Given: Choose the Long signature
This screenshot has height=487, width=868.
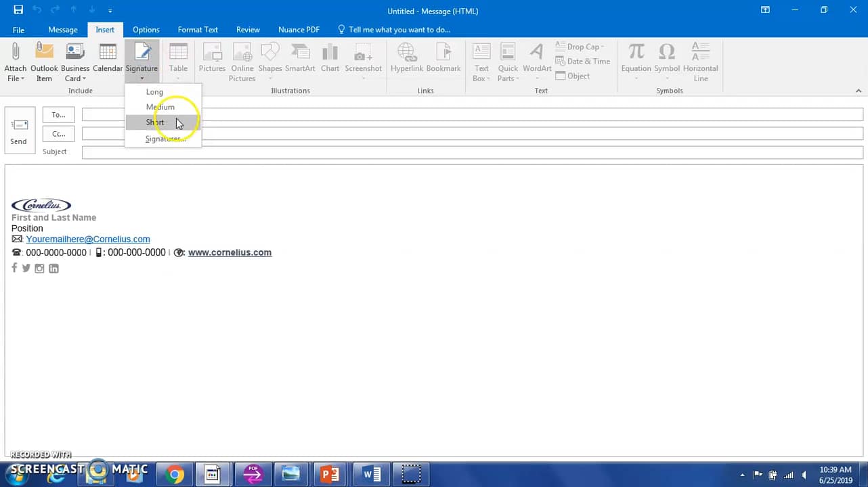Looking at the screenshot, I should tap(163, 92).
